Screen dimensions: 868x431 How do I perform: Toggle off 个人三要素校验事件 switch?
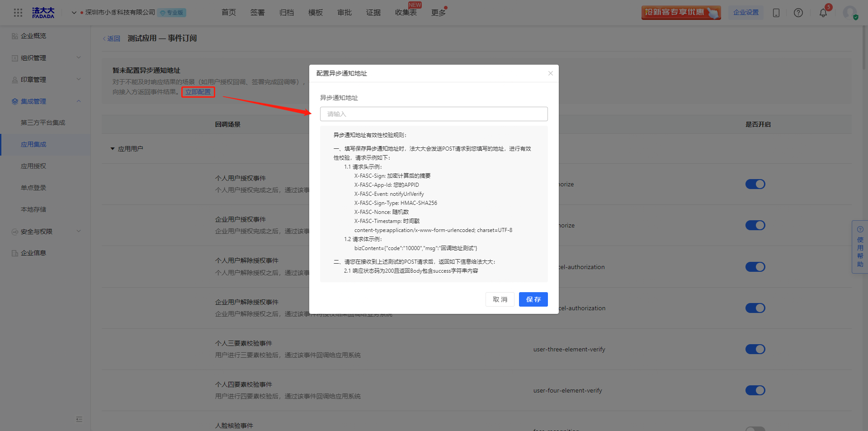[x=755, y=349]
